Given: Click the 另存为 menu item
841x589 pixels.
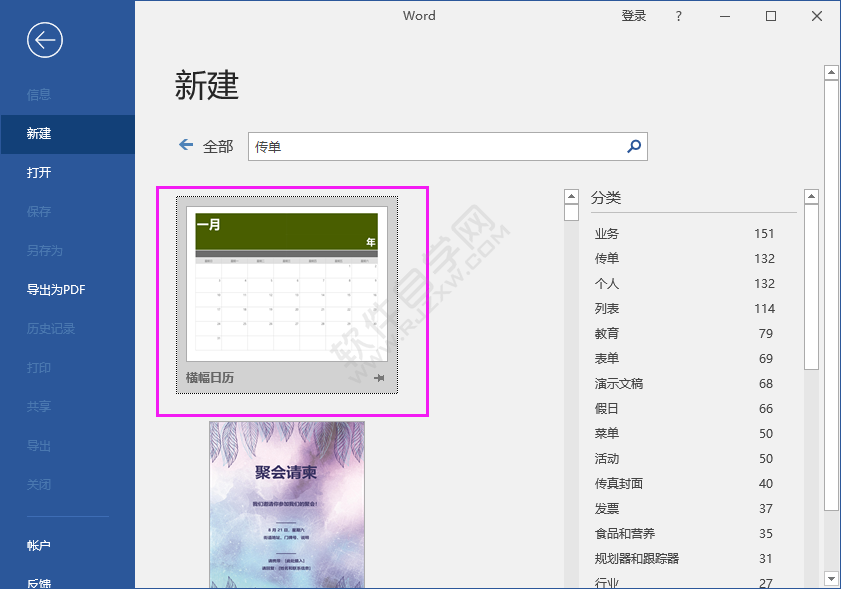Looking at the screenshot, I should click(x=45, y=251).
